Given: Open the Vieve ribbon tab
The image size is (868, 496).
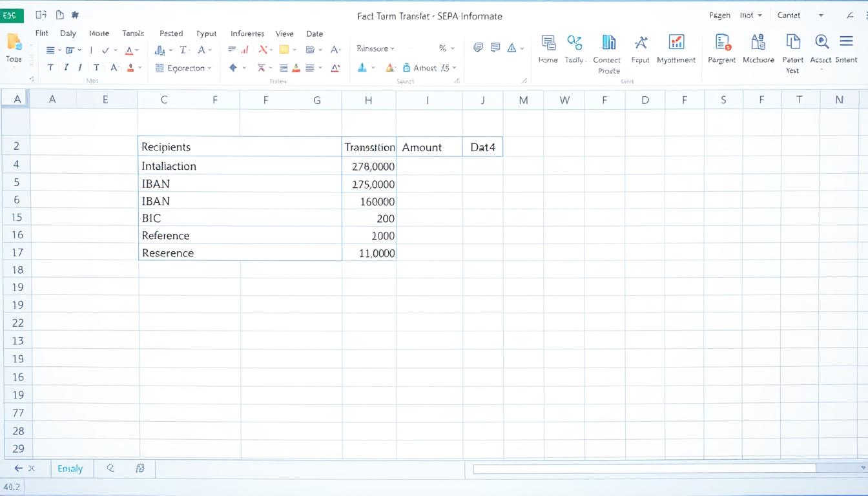Looking at the screenshot, I should tap(284, 34).
